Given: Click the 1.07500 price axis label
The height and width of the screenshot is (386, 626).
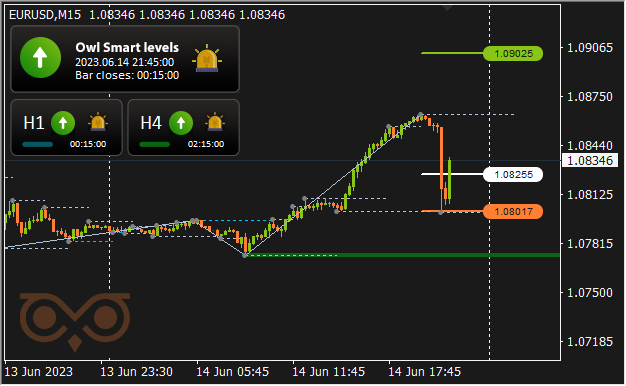Looking at the screenshot, I should [x=590, y=293].
